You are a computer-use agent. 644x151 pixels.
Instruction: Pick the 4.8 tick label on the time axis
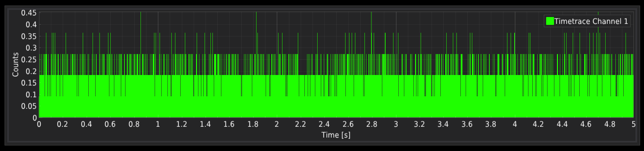click(610, 124)
